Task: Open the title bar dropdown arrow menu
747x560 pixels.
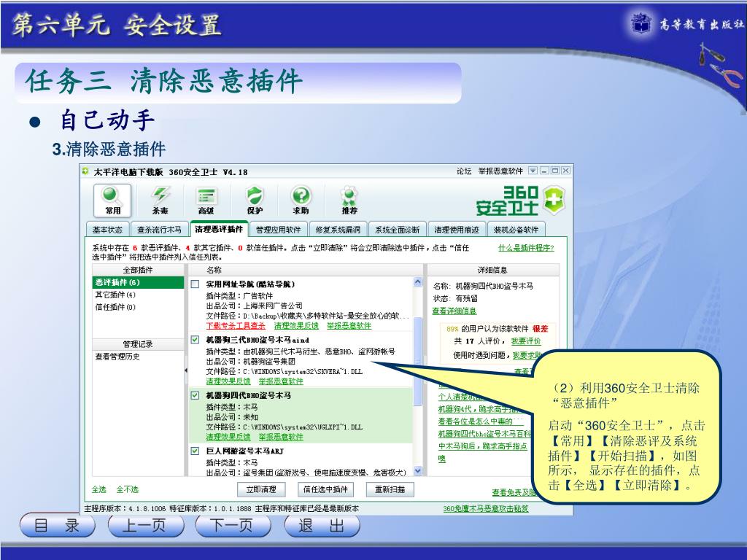Action: coord(533,171)
